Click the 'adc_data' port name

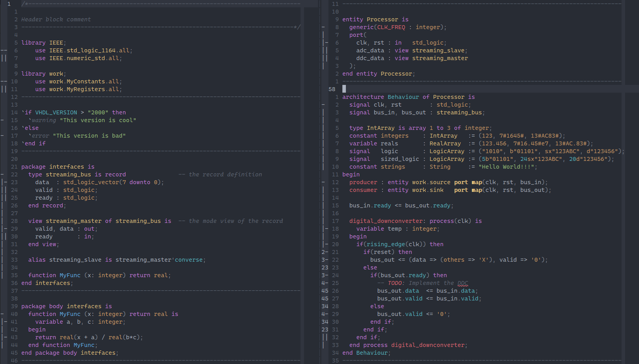[370, 50]
